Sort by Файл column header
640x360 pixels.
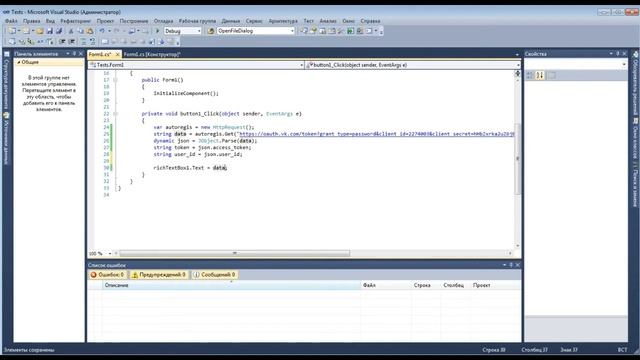tap(386, 285)
